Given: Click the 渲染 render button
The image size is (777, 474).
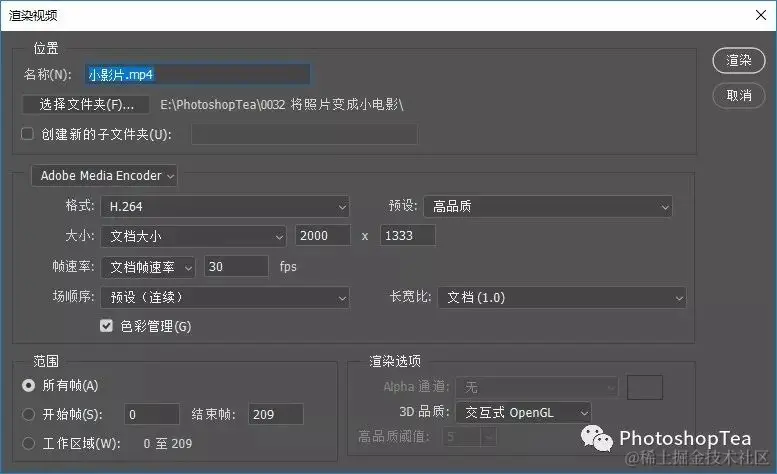Looking at the screenshot, I should pos(739,60).
